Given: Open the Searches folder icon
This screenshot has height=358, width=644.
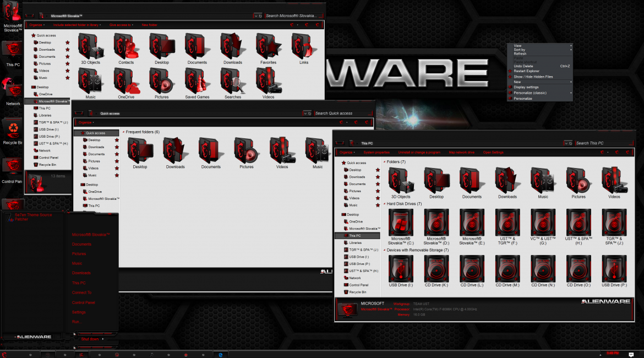Looking at the screenshot, I should (x=233, y=83).
